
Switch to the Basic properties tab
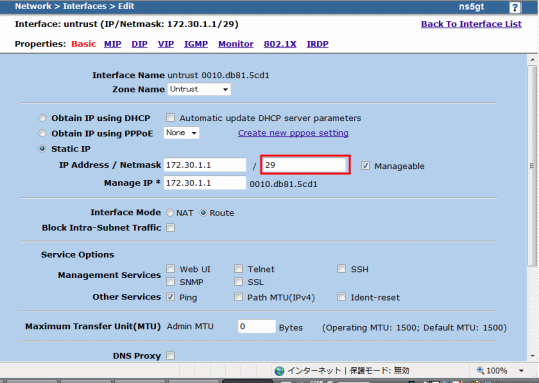pyautogui.click(x=84, y=44)
